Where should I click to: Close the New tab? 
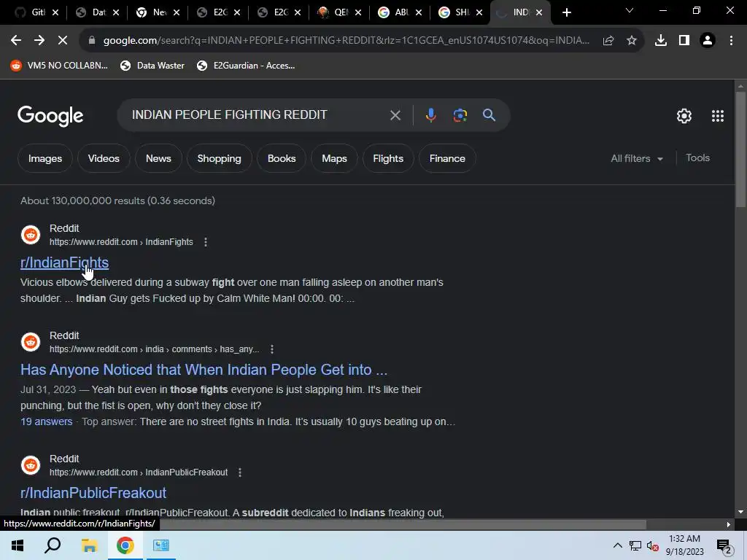tap(177, 12)
